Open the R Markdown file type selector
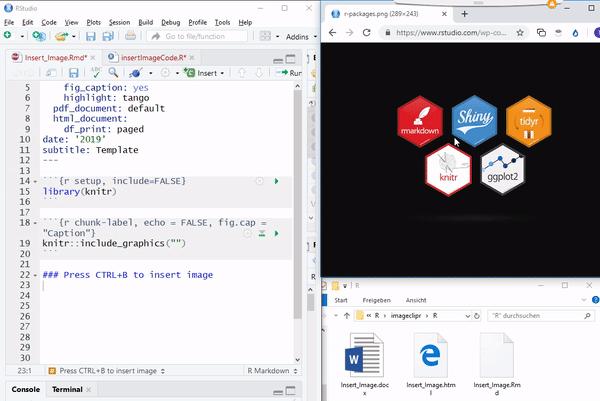The height and width of the screenshot is (401, 600). (x=272, y=371)
